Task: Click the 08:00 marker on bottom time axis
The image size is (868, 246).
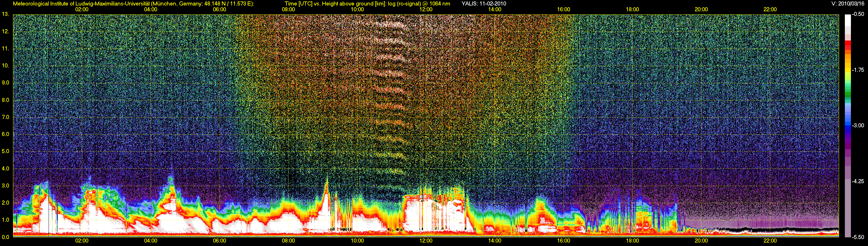Action: [x=288, y=241]
